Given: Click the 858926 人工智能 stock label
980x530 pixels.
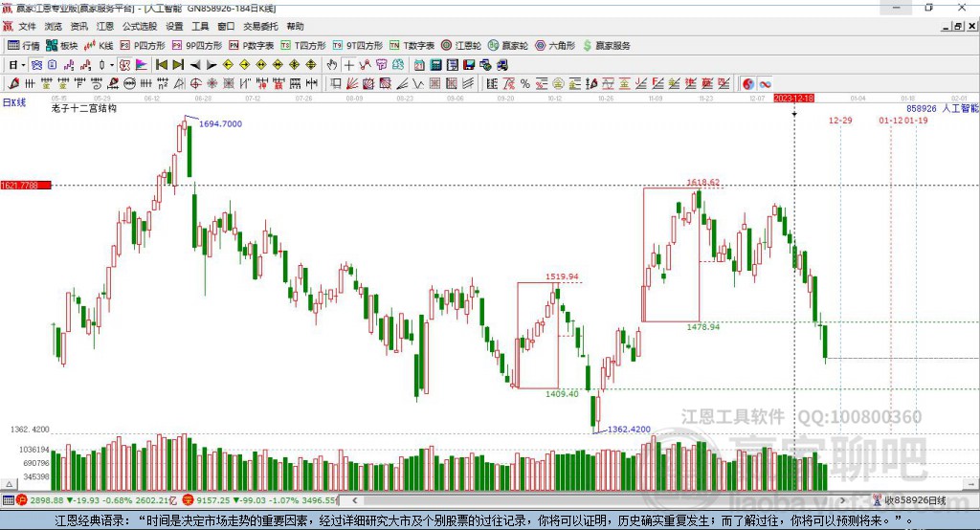Looking at the screenshot, I should (942, 108).
